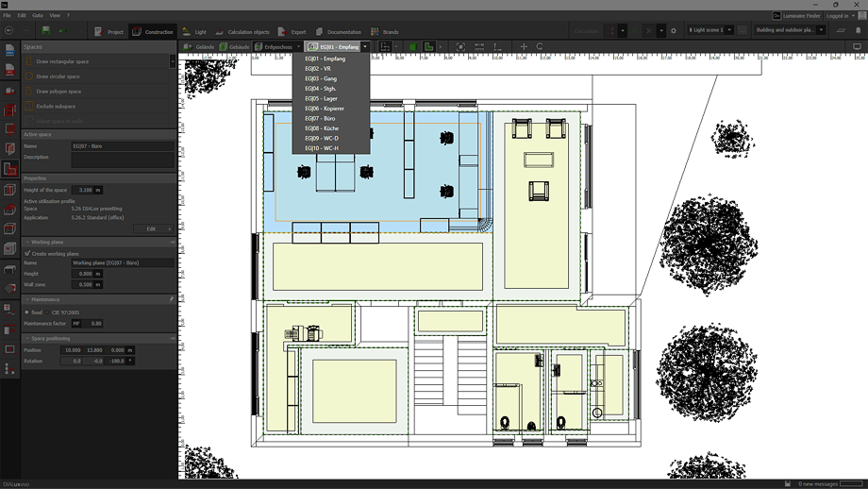Select Draw circular space tool
Screen dimensions: 868x489
[x=58, y=76]
